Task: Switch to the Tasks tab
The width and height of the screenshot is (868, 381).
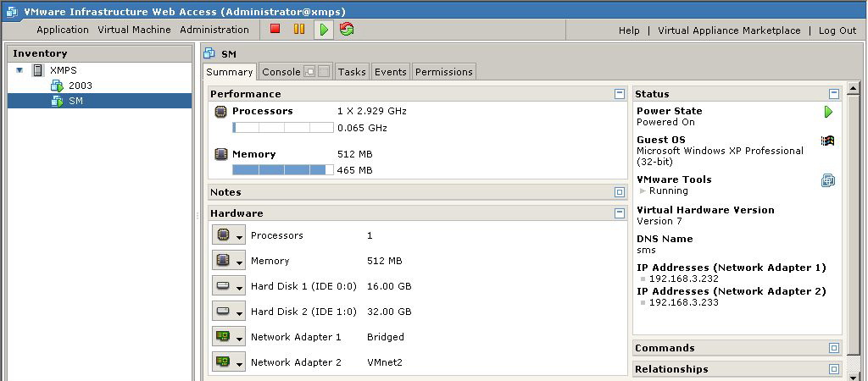Action: point(352,72)
